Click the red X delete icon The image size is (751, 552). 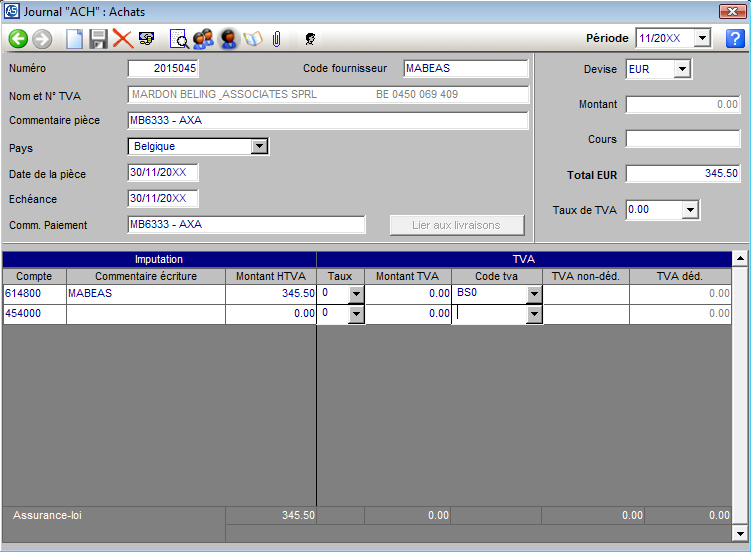[122, 39]
